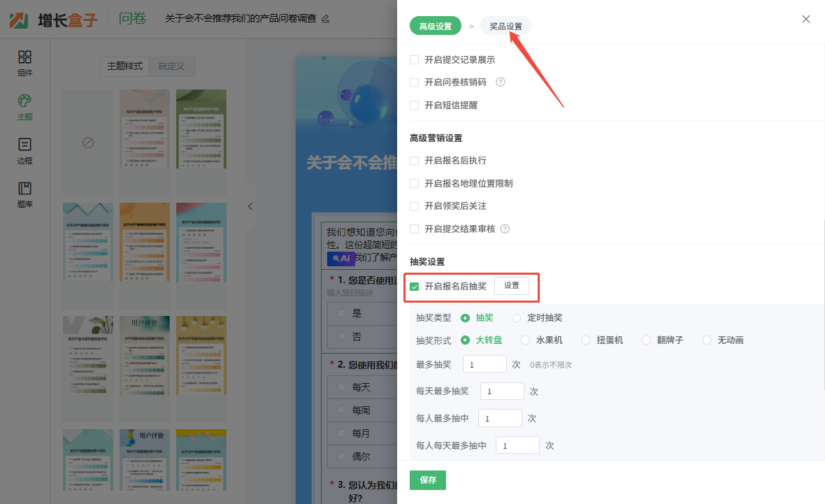The width and height of the screenshot is (825, 504).
Task: Uncheck 开启报名后抽奖 checkbox
Action: point(415,286)
